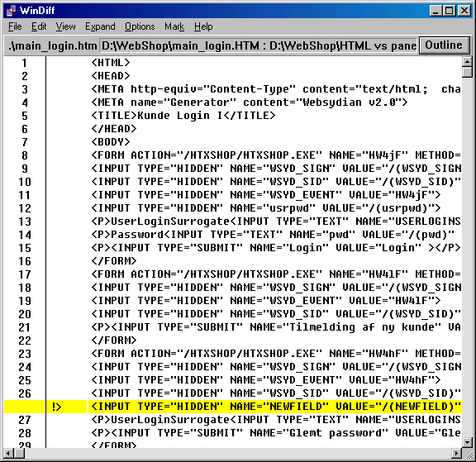
Task: Open the Edit menu
Action: click(39, 26)
